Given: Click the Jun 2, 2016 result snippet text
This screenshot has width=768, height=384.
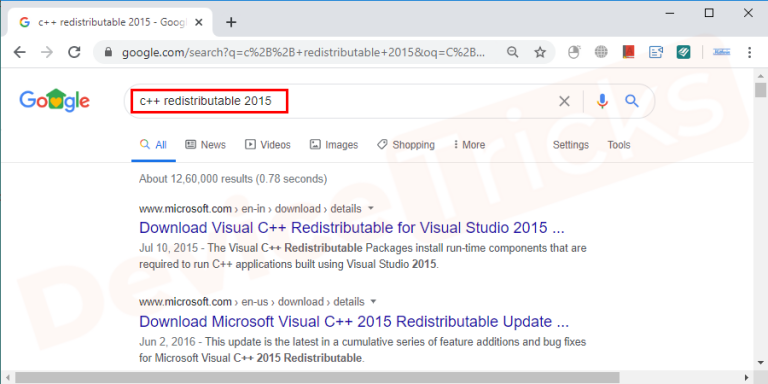Looking at the screenshot, I should pos(362,350).
